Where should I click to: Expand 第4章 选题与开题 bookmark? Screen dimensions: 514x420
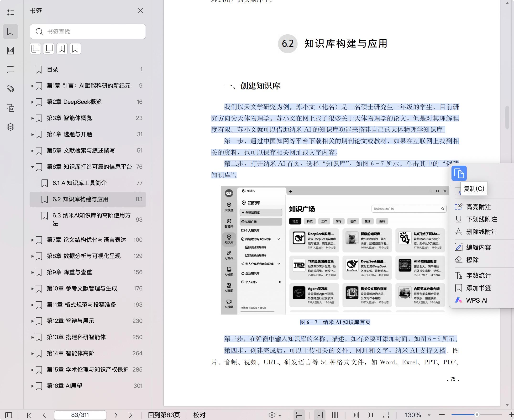tap(32, 135)
